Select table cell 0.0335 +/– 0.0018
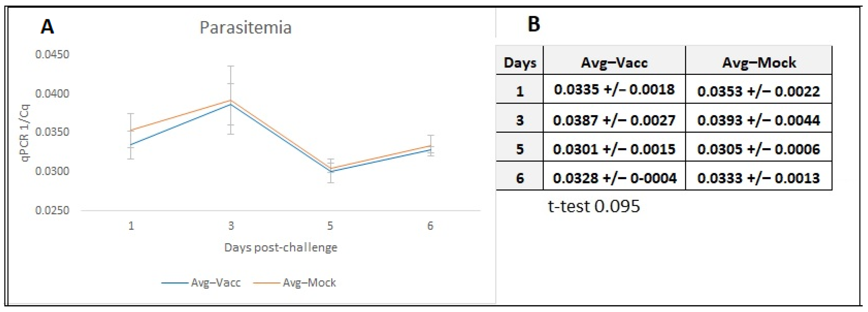The width and height of the screenshot is (868, 312). click(614, 89)
